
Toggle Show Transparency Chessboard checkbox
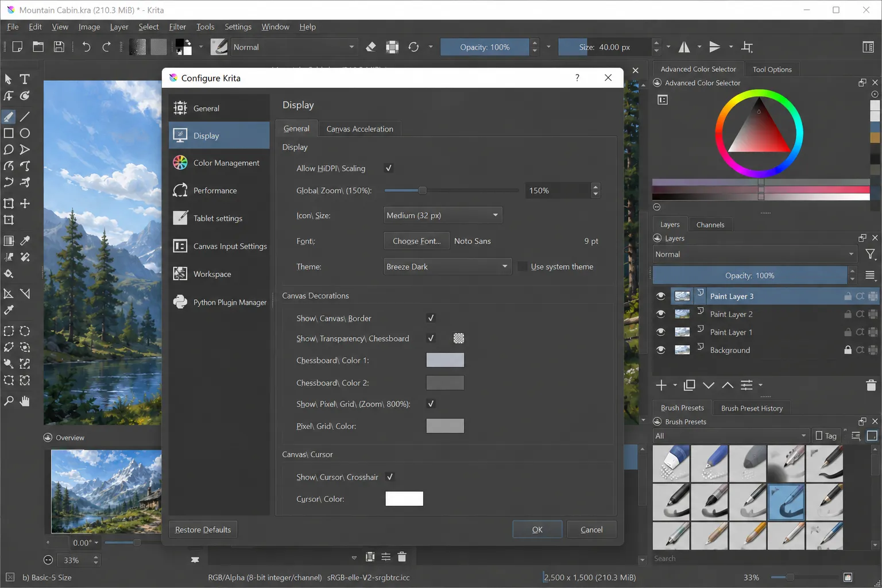coord(431,338)
